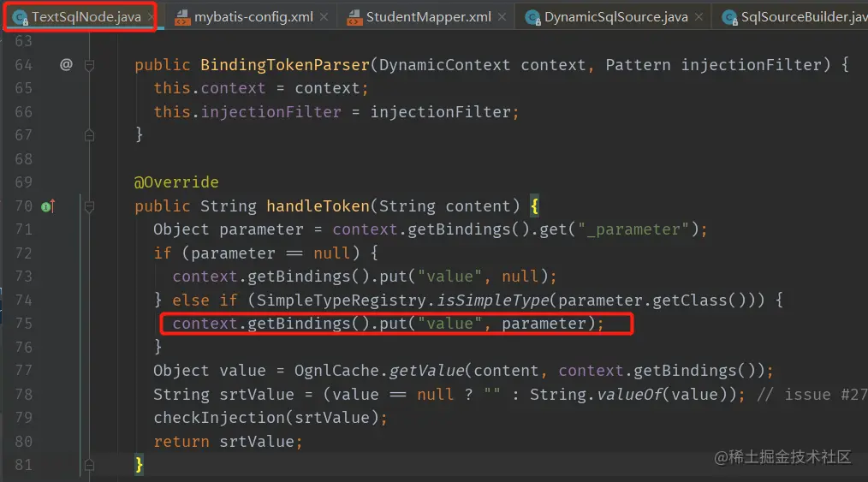Close the TextSqlNode.java tab
868x482 pixels.
tap(150, 17)
